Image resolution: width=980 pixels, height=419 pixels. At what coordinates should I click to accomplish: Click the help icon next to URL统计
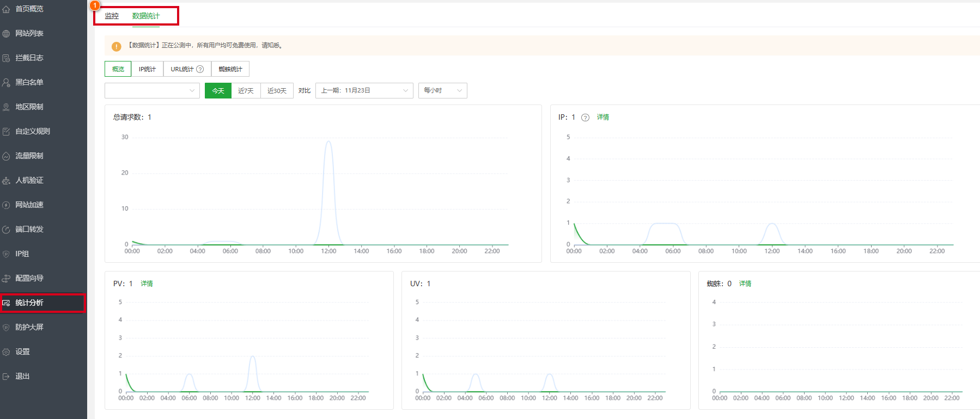200,69
